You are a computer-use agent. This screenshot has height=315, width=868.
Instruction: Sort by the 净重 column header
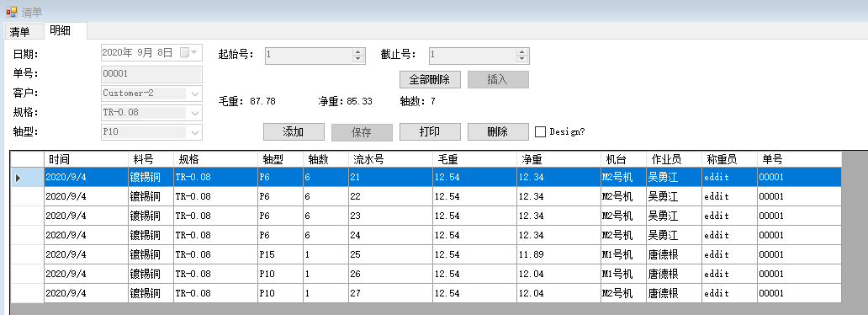pos(558,159)
